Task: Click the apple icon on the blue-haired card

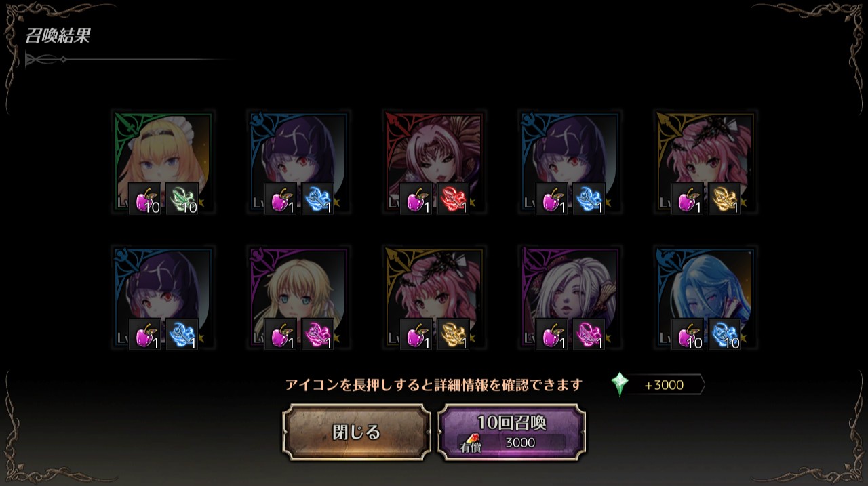Action: [x=688, y=335]
